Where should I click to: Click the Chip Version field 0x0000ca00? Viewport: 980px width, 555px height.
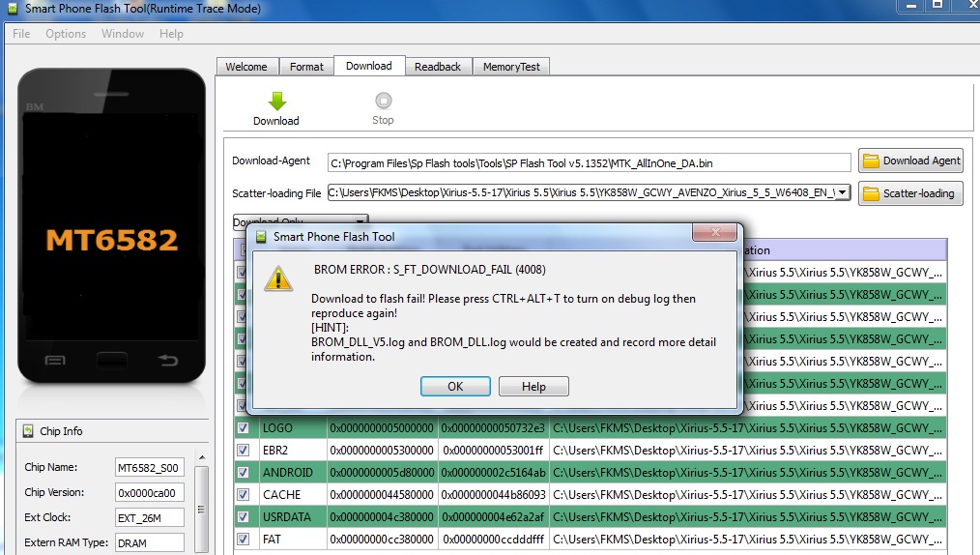click(150, 492)
